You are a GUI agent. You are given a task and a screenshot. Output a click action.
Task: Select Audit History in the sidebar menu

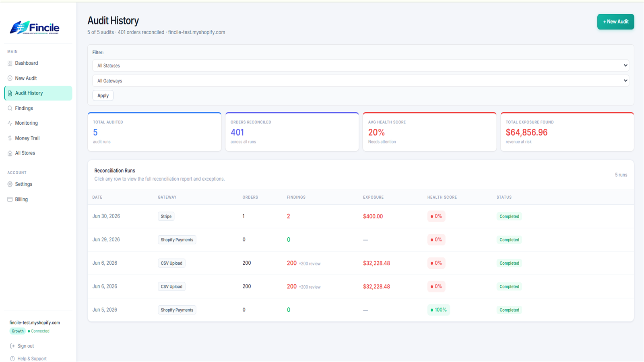pos(38,93)
